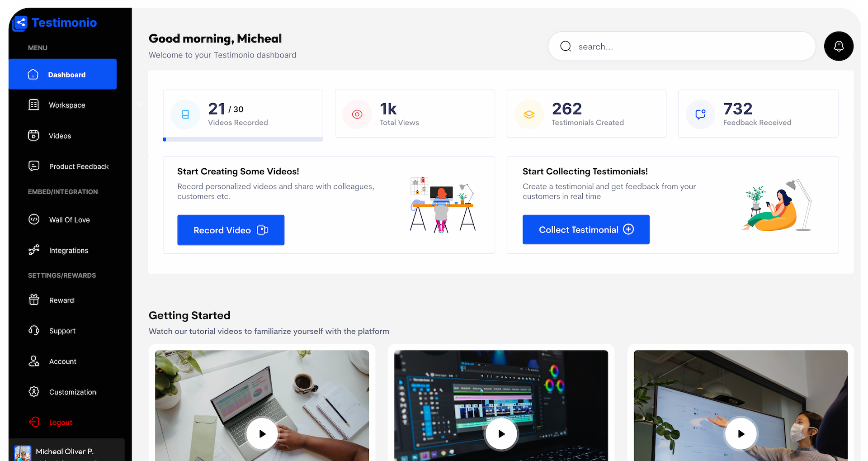Viewport: 868px width, 461px height.
Task: Go to Account settings
Action: coord(62,361)
